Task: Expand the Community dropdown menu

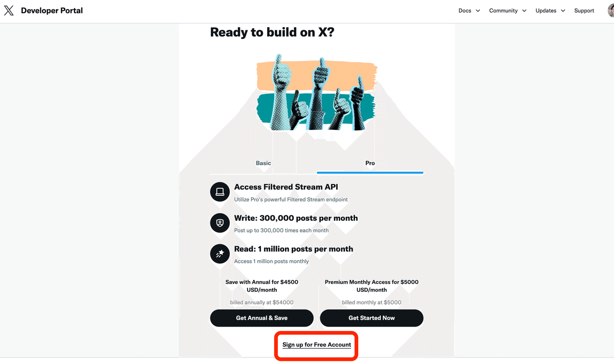Action: (508, 11)
